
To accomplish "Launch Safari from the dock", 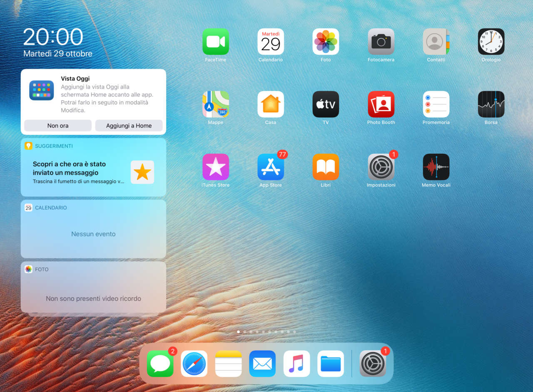I will pyautogui.click(x=194, y=364).
